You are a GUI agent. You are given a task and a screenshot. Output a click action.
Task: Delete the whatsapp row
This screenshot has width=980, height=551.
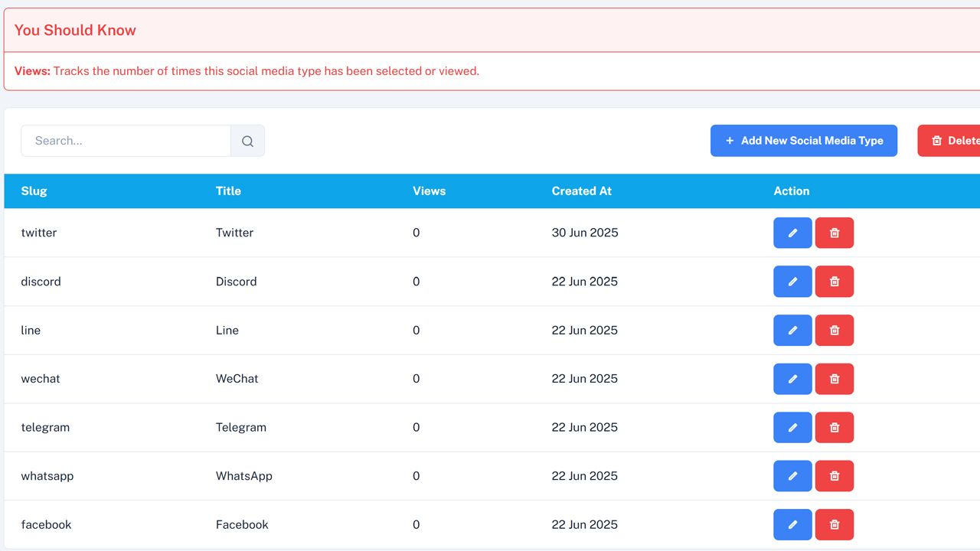[x=835, y=476]
